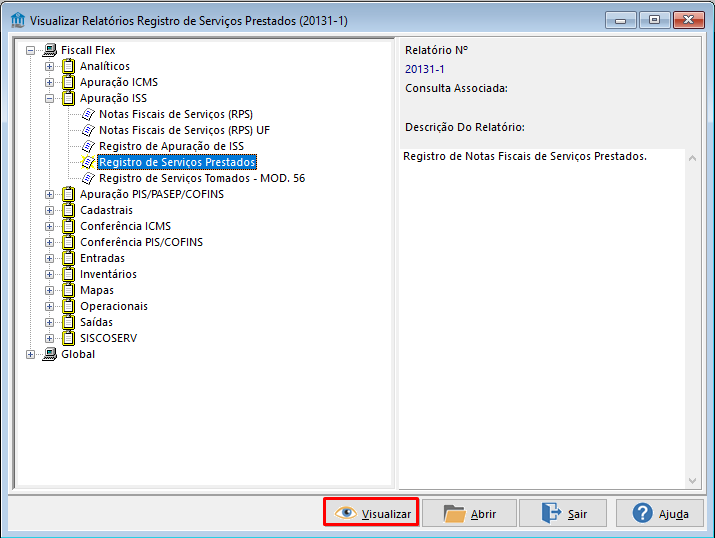The height and width of the screenshot is (538, 715).
Task: Click the Entradas clipboard icon
Action: click(x=68, y=258)
